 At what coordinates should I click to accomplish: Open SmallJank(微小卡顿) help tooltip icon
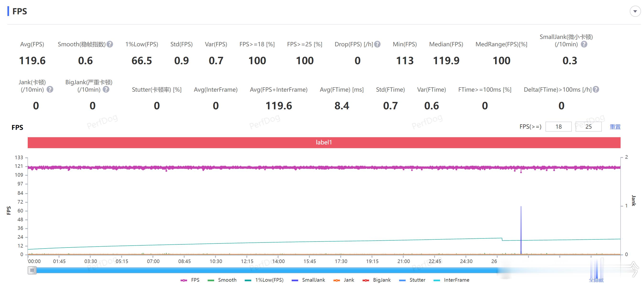click(x=584, y=44)
